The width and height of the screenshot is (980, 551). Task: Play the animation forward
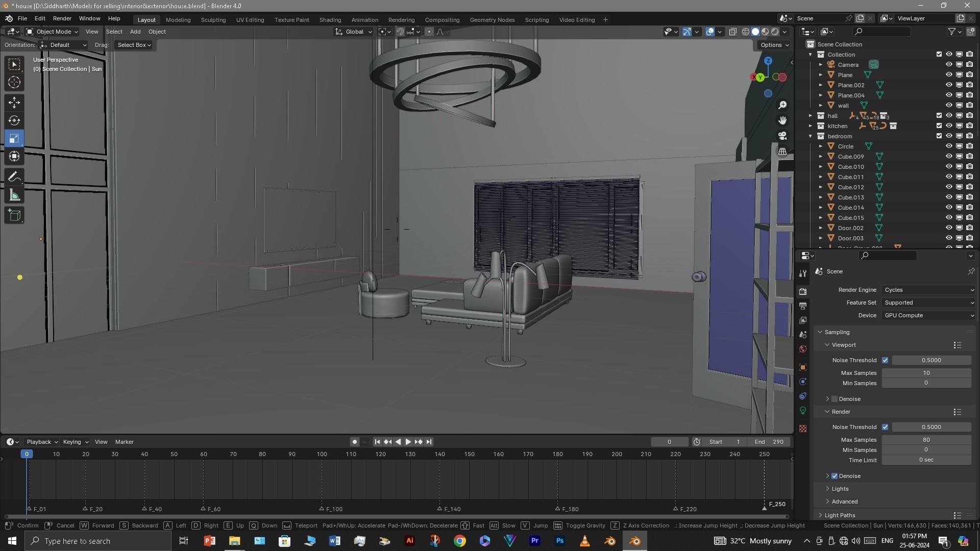[x=408, y=442]
